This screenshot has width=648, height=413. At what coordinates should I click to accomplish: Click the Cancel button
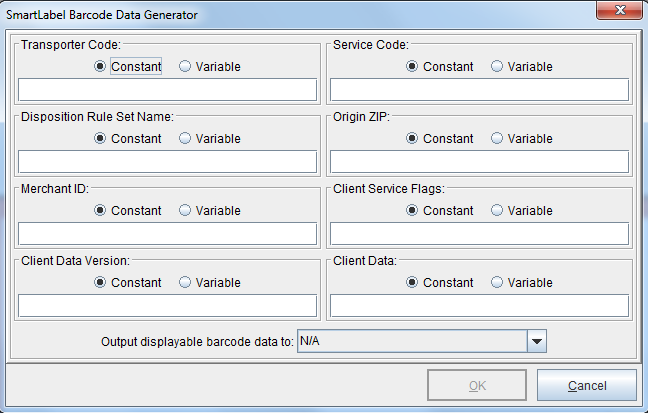click(x=586, y=386)
